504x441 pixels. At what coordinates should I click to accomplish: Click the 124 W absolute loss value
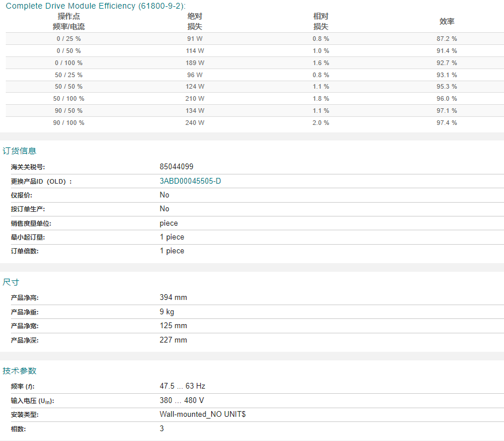(195, 86)
